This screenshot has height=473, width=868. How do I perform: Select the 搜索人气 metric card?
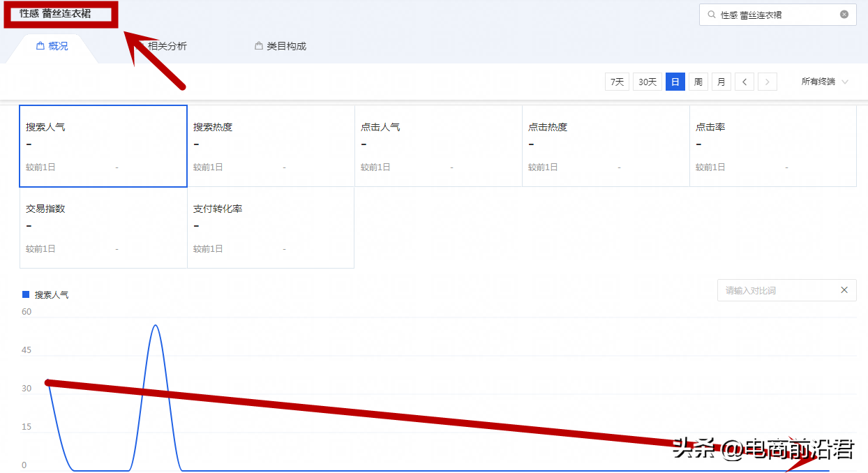tap(103, 147)
